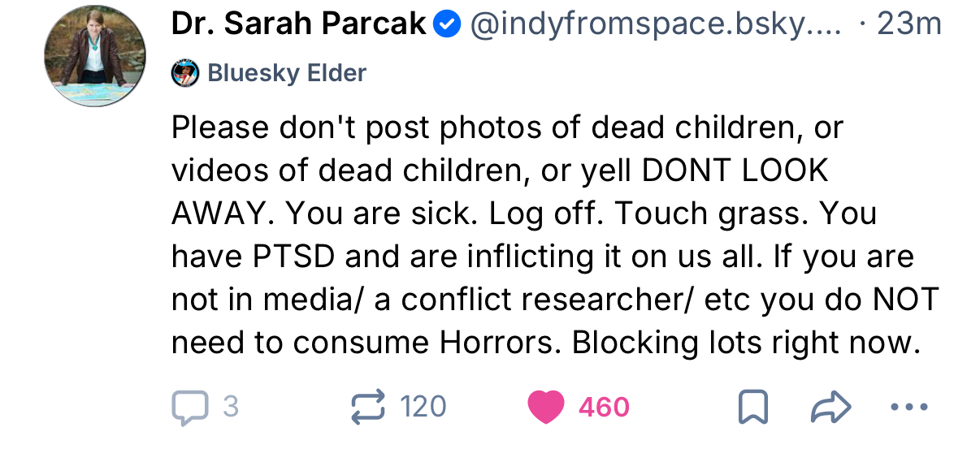Open the three-dot more options menu
This screenshot has width=980, height=449.
pyautogui.click(x=908, y=407)
